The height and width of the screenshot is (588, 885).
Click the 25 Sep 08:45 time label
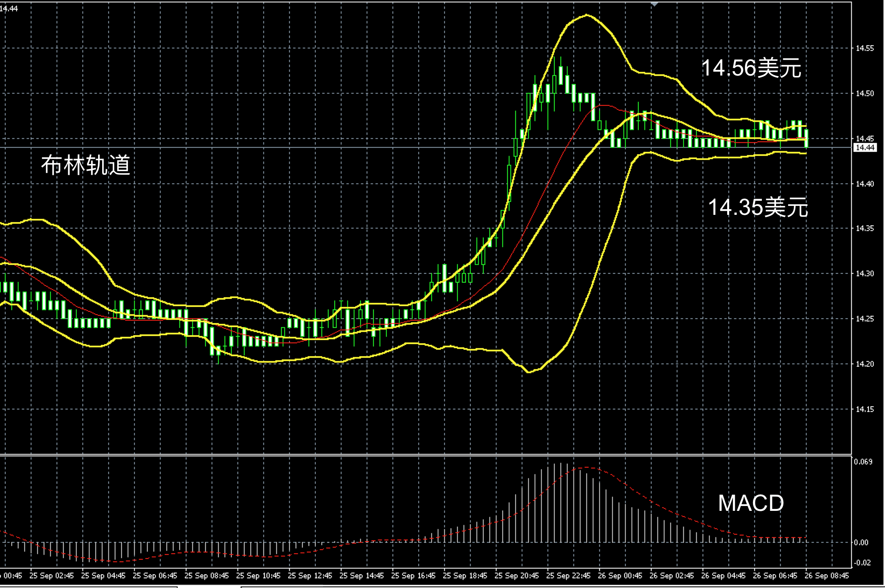tap(207, 576)
